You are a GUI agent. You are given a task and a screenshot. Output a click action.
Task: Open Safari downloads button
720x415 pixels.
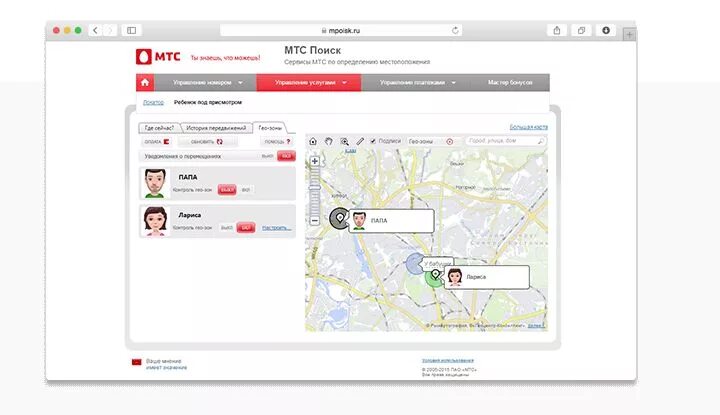[606, 30]
